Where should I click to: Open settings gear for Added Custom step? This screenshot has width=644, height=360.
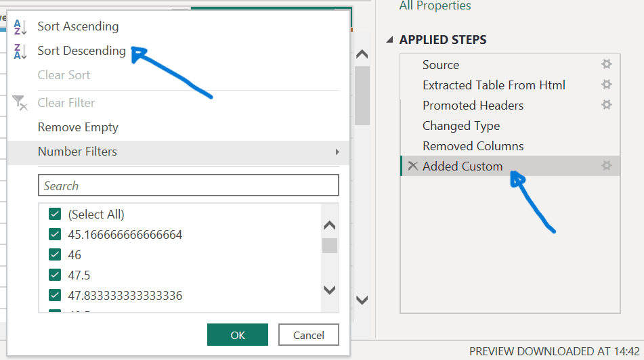(x=606, y=166)
